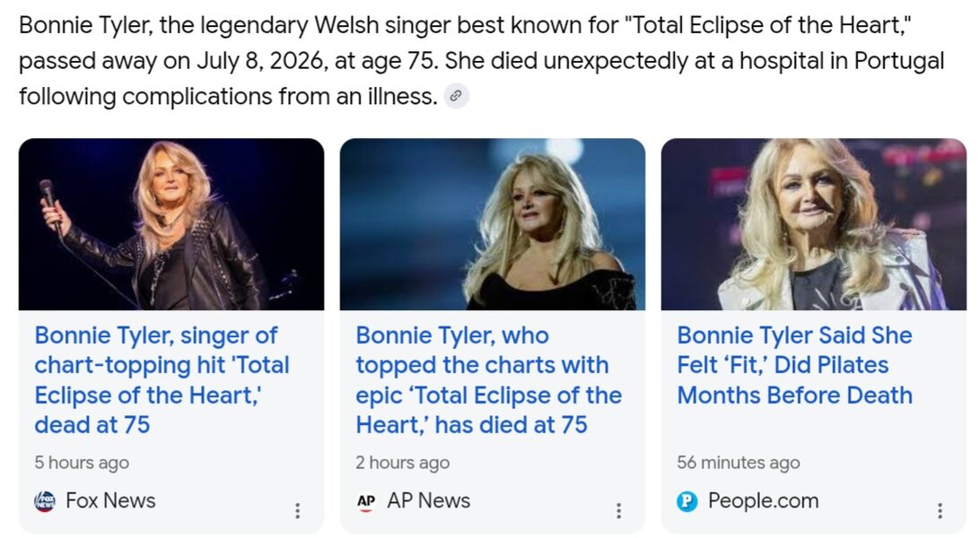
Task: Click the summary paragraph about Bonnie Tyler
Action: 481,61
